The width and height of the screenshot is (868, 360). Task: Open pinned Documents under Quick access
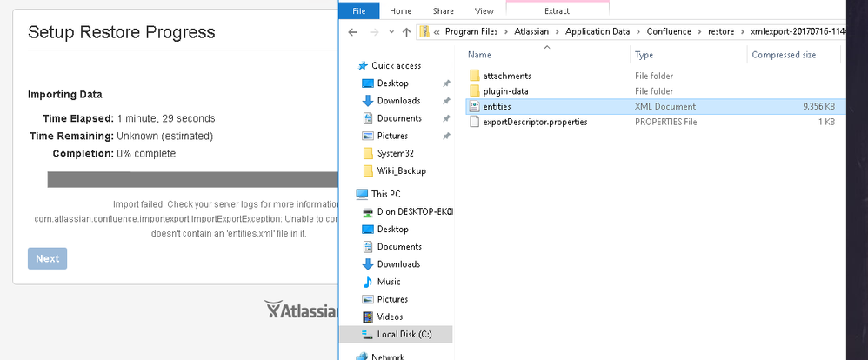[x=399, y=118]
